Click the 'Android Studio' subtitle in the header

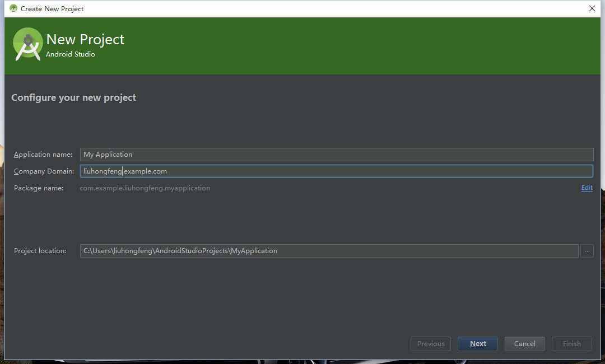70,54
